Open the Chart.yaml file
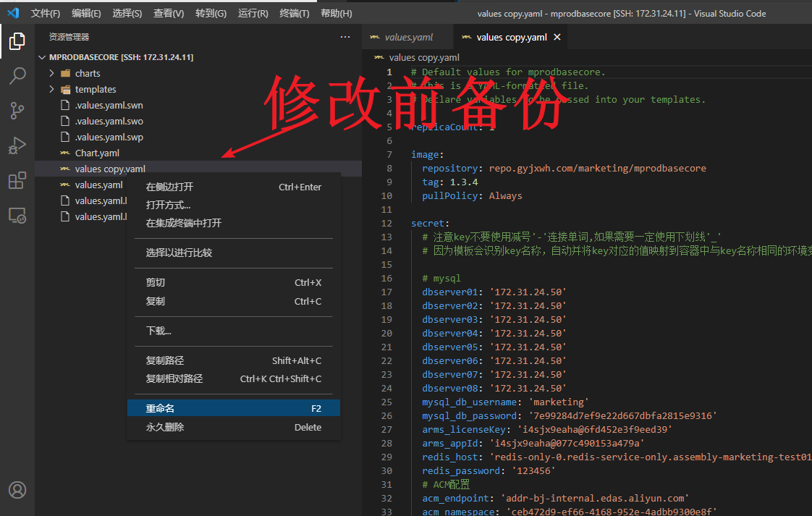 [x=97, y=153]
